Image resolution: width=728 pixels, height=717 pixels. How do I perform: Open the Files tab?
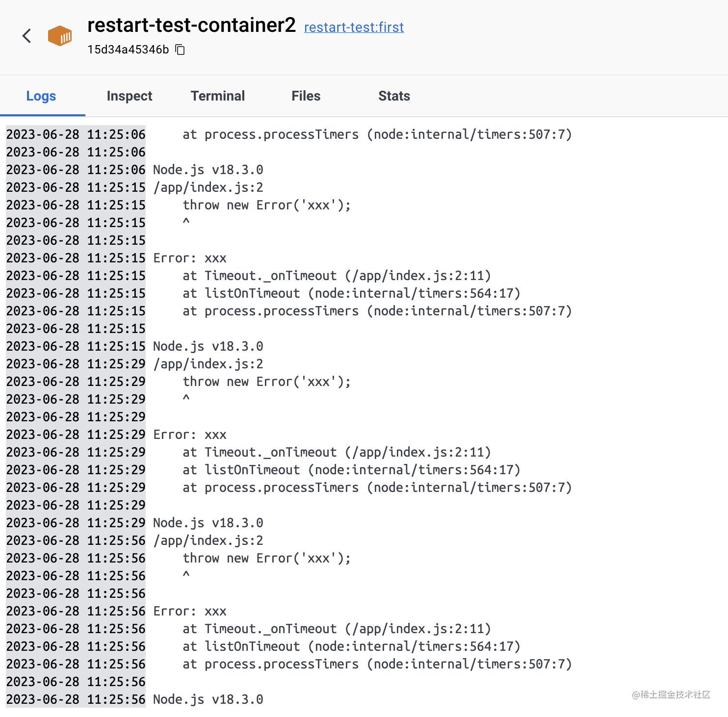coord(306,96)
